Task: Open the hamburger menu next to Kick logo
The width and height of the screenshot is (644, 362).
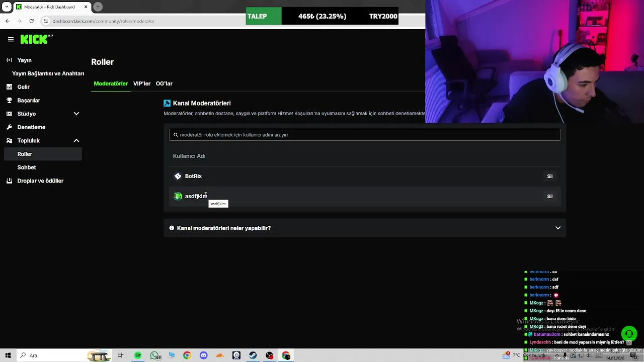Action: (x=11, y=39)
